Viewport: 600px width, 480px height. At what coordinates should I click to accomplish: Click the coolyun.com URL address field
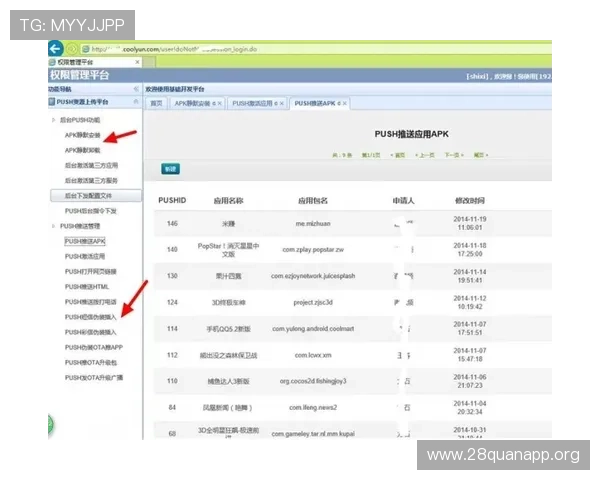pyautogui.click(x=316, y=49)
